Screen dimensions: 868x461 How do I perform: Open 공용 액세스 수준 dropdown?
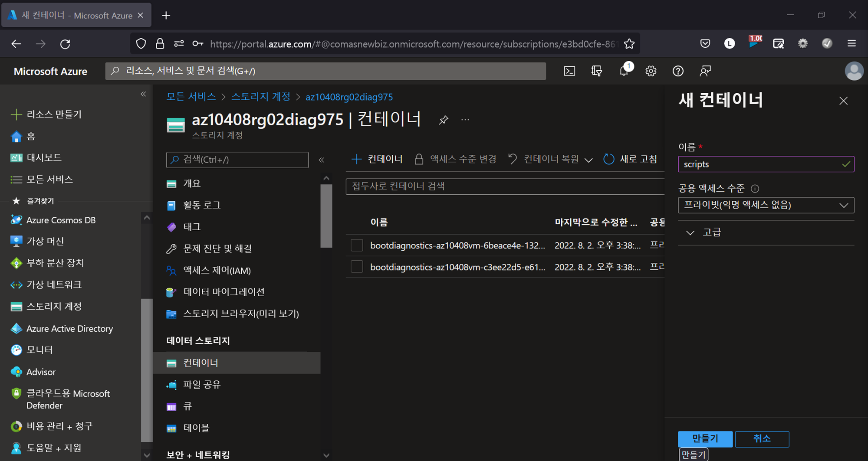click(766, 205)
